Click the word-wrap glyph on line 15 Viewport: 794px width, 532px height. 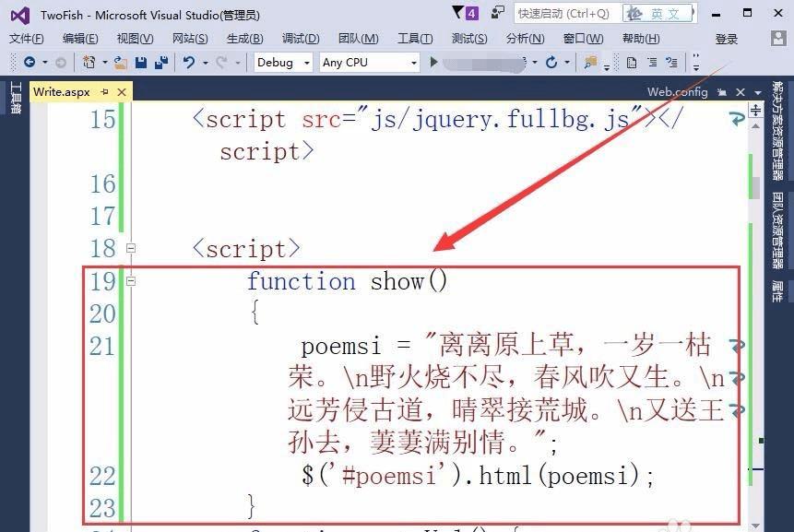[x=737, y=119]
